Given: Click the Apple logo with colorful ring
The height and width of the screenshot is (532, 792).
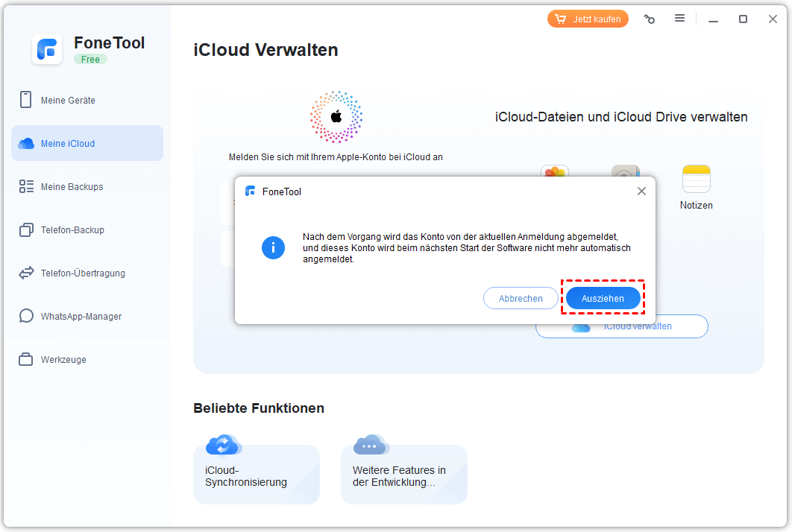Looking at the screenshot, I should click(336, 117).
